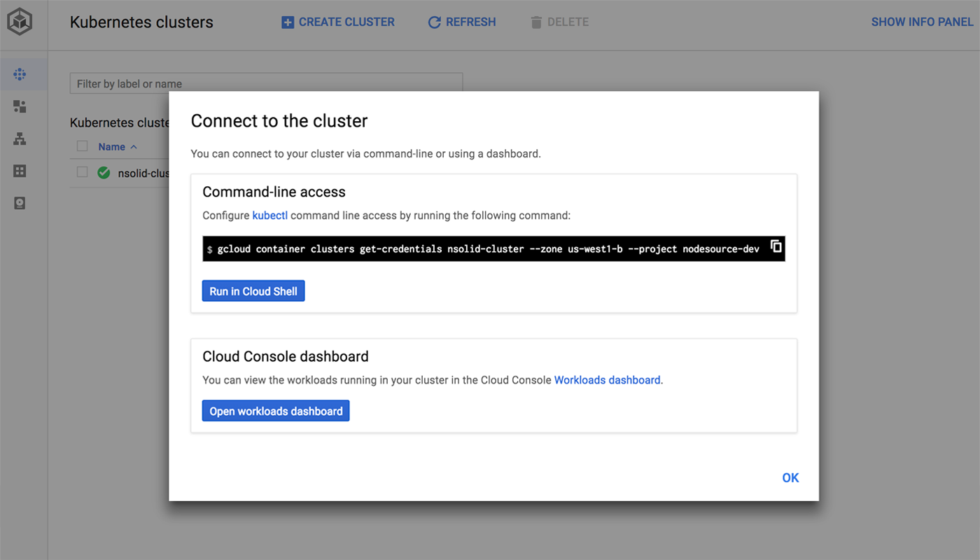Click the gcloud get-credentials command text
The width and height of the screenshot is (980, 560).
488,249
